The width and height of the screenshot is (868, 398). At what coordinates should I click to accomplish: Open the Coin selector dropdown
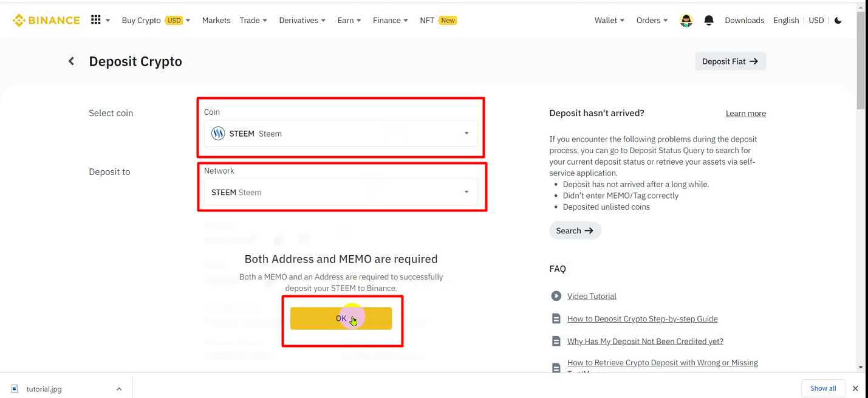341,134
